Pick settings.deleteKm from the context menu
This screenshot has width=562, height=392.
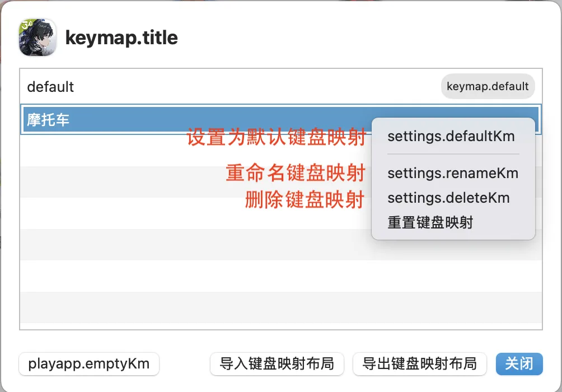tap(448, 198)
